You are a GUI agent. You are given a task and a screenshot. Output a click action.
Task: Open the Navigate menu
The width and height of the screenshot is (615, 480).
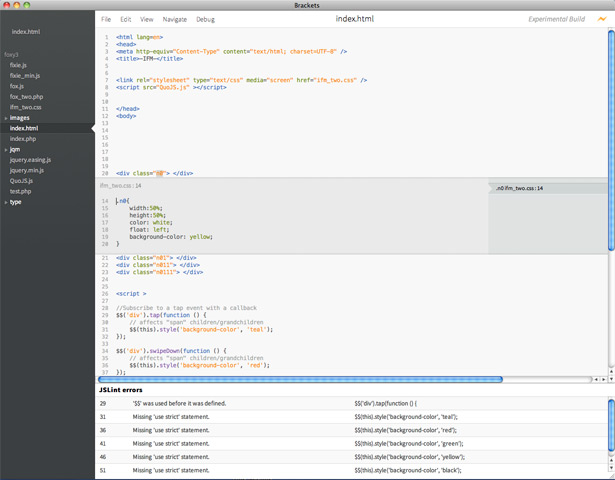coord(174,19)
